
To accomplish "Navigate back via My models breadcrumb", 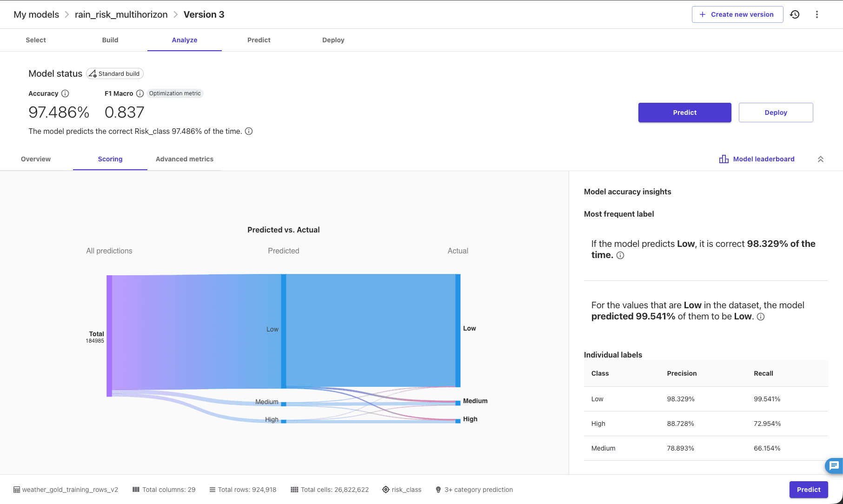I will click(x=36, y=14).
